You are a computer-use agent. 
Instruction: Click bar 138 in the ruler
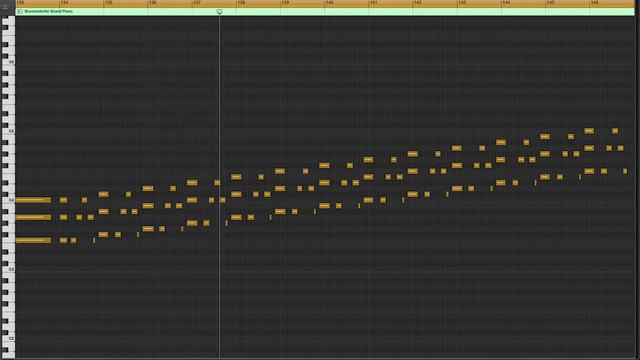pyautogui.click(x=241, y=2)
